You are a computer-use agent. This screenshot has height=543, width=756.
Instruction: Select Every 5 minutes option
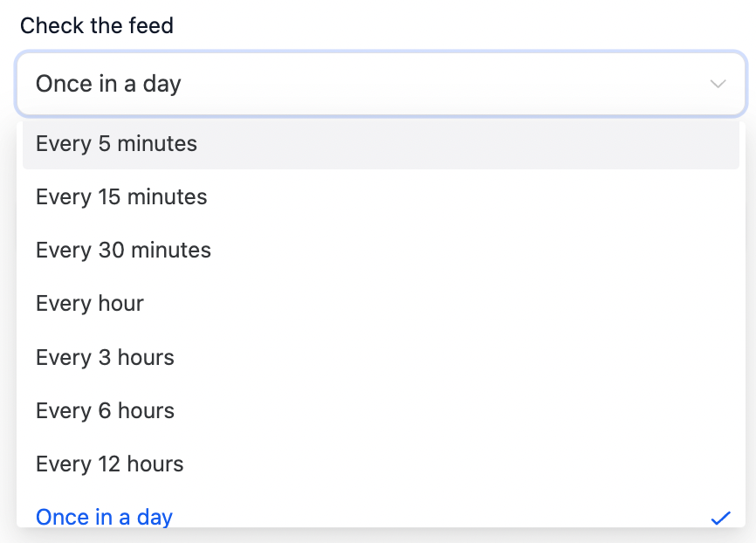click(116, 143)
